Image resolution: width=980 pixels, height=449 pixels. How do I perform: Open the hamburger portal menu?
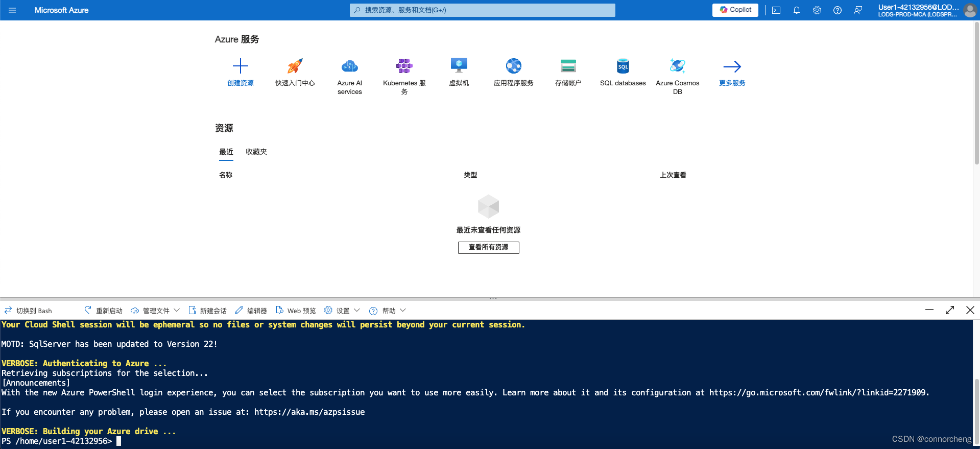(12, 10)
